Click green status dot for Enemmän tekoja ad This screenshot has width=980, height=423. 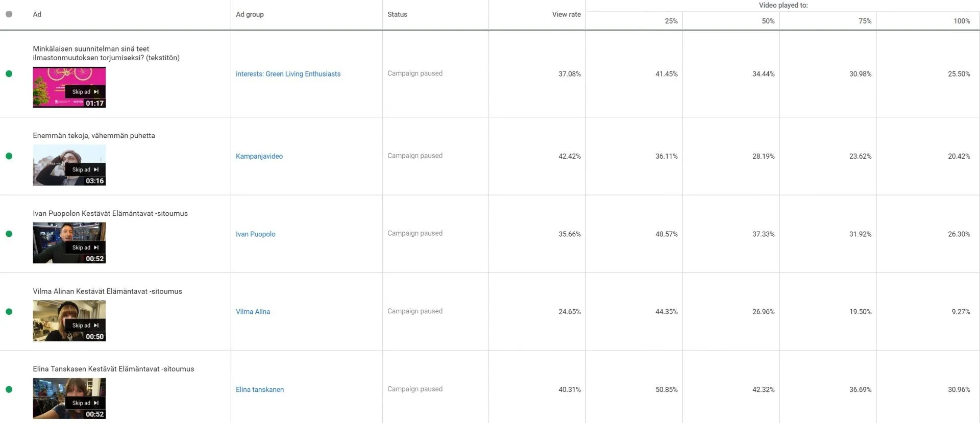(x=9, y=156)
